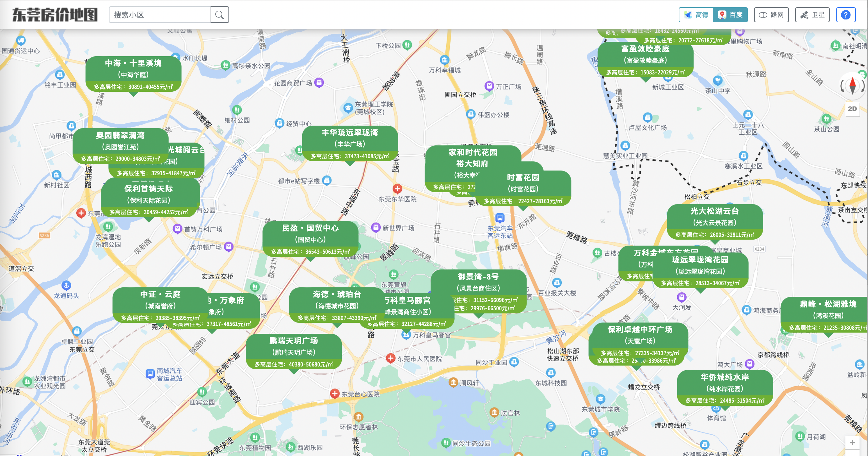Click the search magnifier button
Viewport: 868px width, 456px height.
219,15
